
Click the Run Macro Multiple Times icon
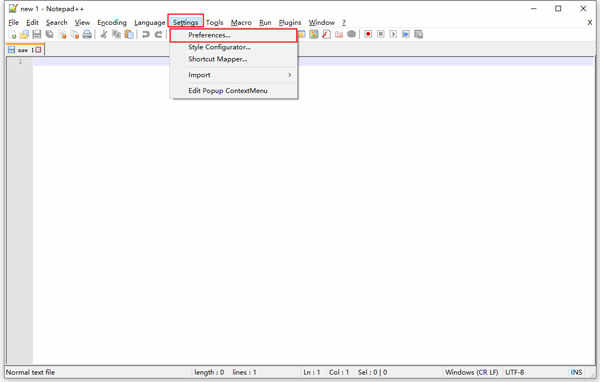(x=406, y=35)
